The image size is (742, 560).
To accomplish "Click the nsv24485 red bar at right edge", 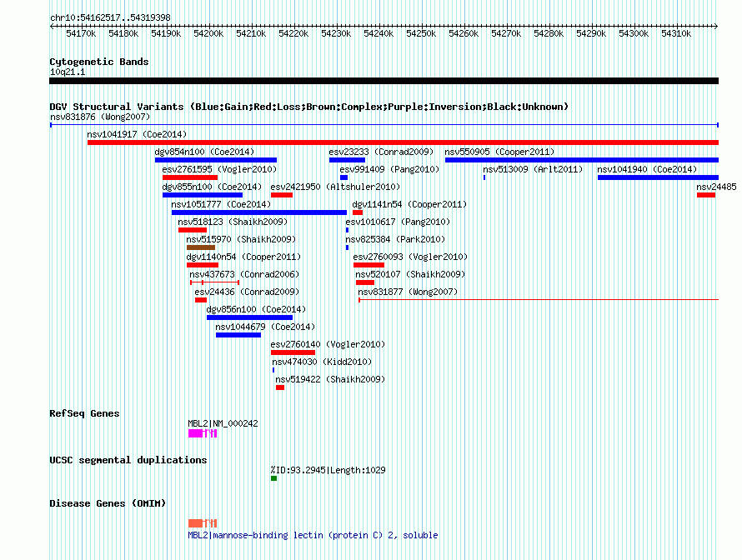I will pyautogui.click(x=705, y=195).
